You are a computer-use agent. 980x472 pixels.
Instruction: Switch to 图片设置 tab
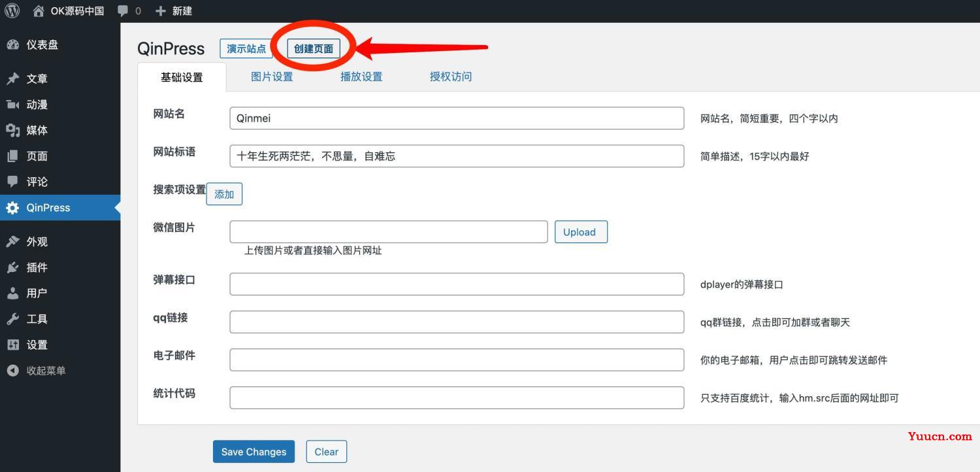coord(272,76)
